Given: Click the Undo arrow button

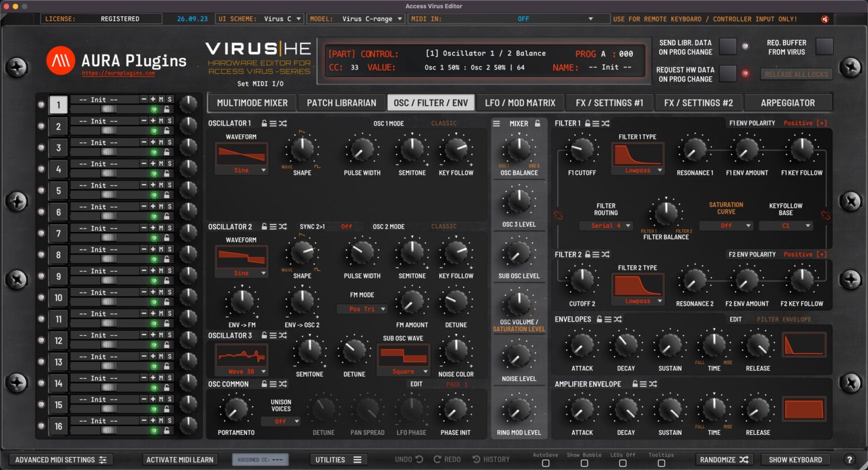Looking at the screenshot, I should tap(409, 460).
